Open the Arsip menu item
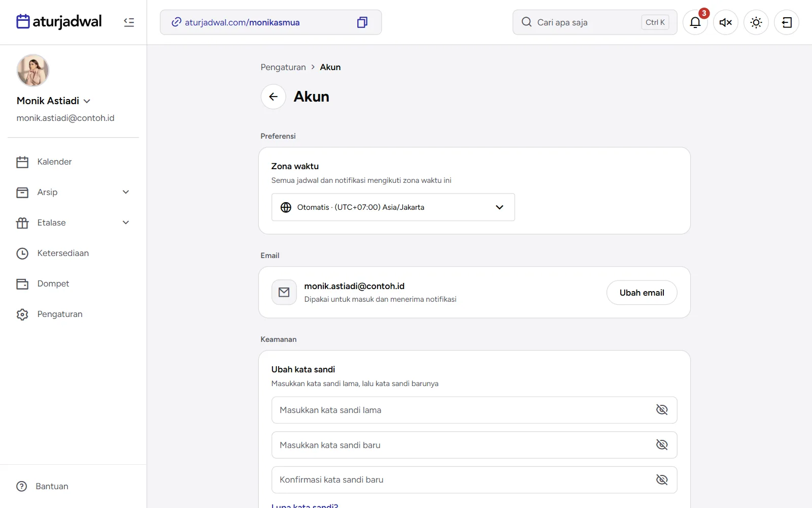This screenshot has height=508, width=812. point(47,193)
